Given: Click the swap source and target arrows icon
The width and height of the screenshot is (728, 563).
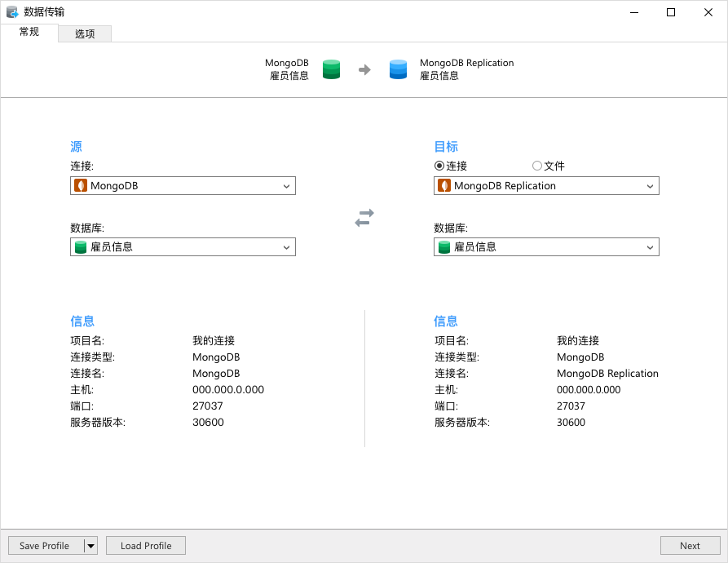Looking at the screenshot, I should point(364,218).
